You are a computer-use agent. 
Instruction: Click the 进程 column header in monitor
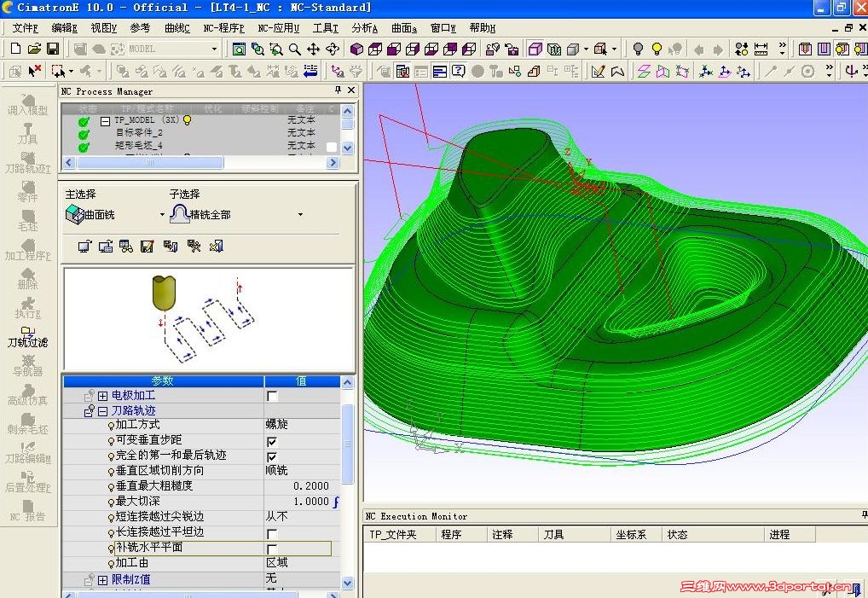tap(789, 534)
